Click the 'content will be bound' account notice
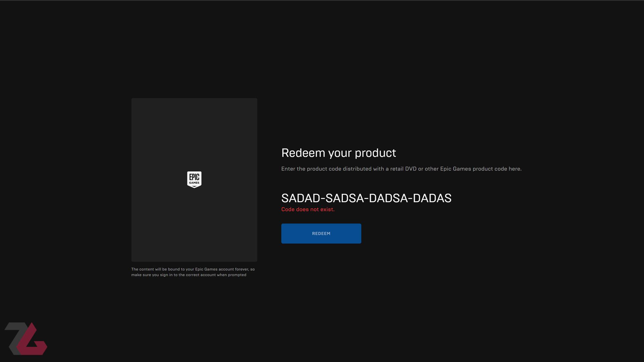This screenshot has width=644, height=362. pyautogui.click(x=193, y=272)
